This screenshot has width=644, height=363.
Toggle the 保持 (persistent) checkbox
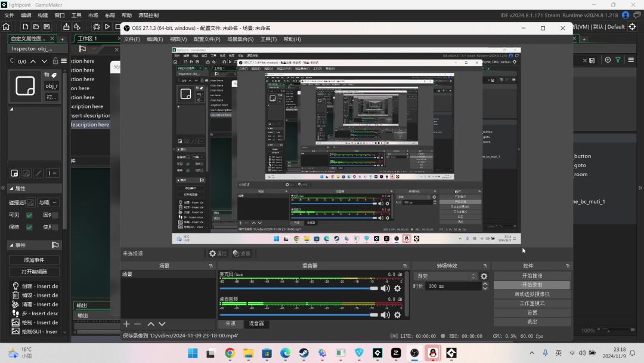coord(29,227)
